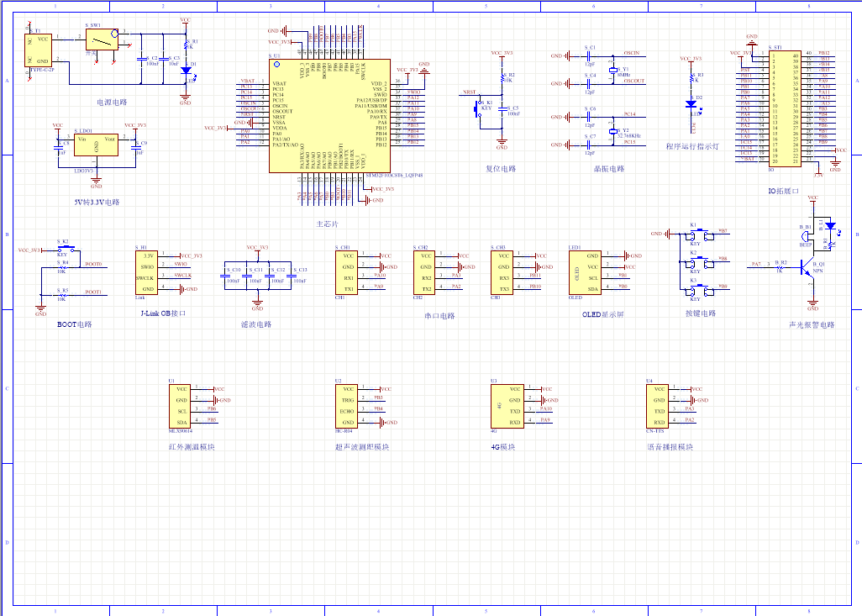862x616 pixels.
Task: Click the 'OLED显示屏' section title
Action: (x=603, y=314)
